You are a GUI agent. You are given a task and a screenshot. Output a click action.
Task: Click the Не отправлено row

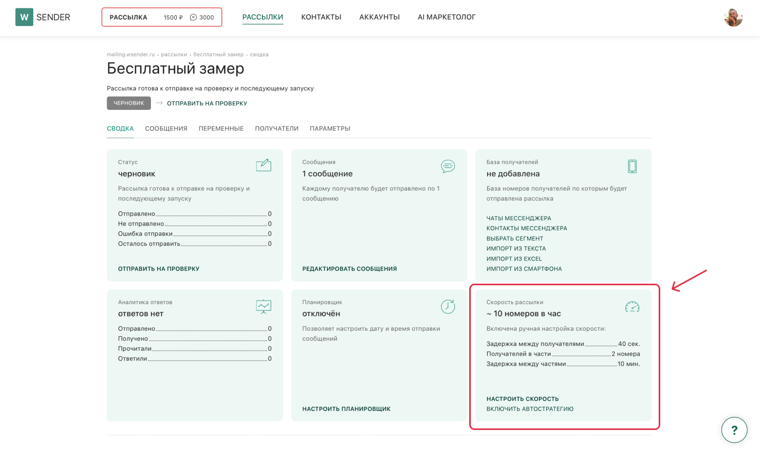(195, 223)
